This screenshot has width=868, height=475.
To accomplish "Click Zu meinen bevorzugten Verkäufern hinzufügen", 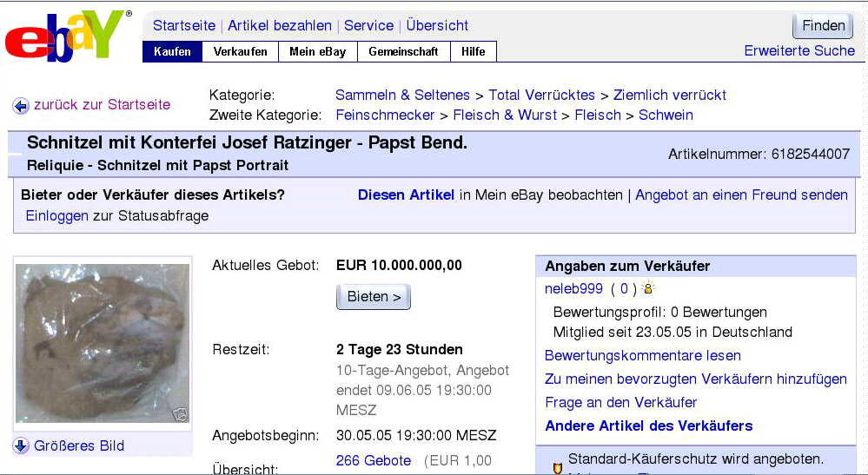I will pos(696,379).
